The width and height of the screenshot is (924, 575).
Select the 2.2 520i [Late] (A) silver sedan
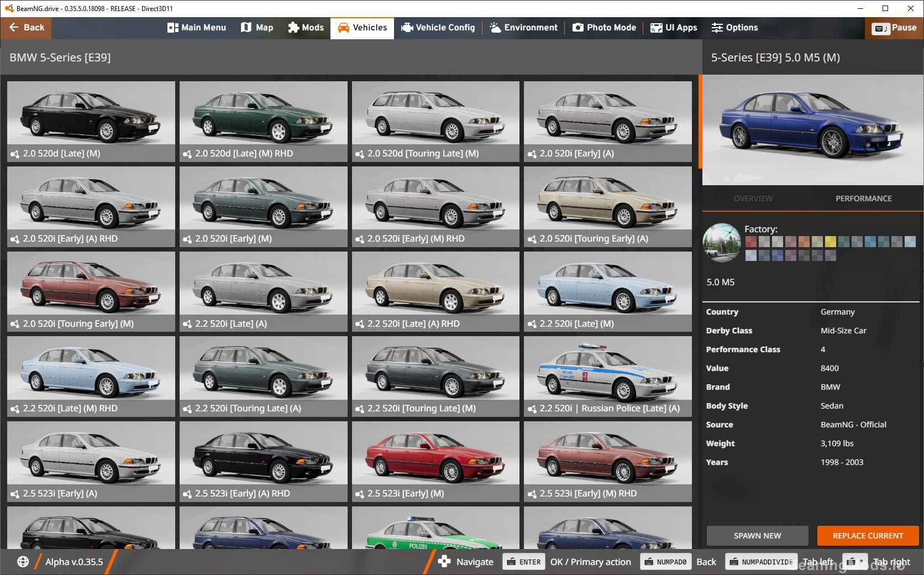(264, 292)
